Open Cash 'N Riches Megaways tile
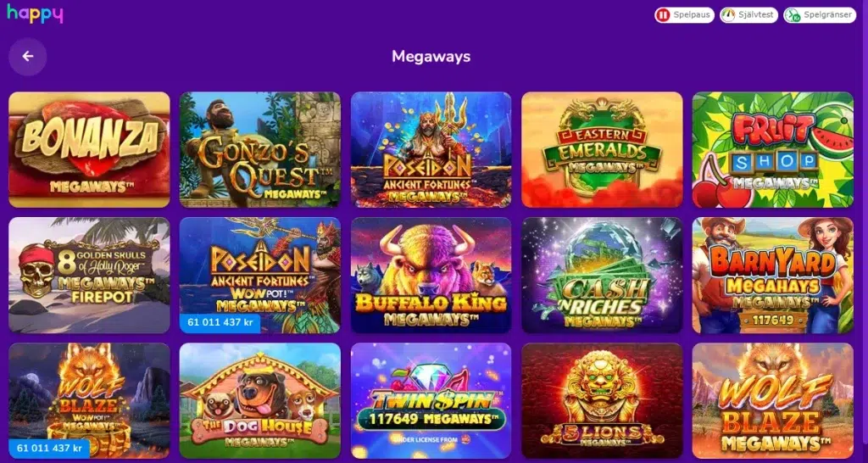 point(602,276)
